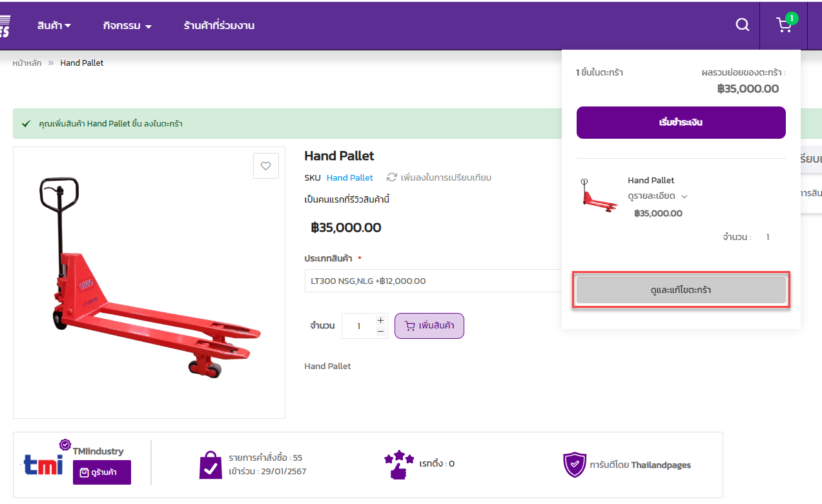Click the compare arrows icon

click(x=391, y=177)
